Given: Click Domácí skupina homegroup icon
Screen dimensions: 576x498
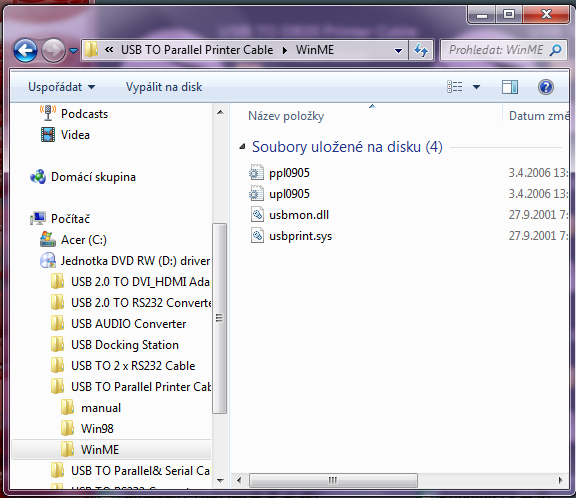Looking at the screenshot, I should pos(38,177).
